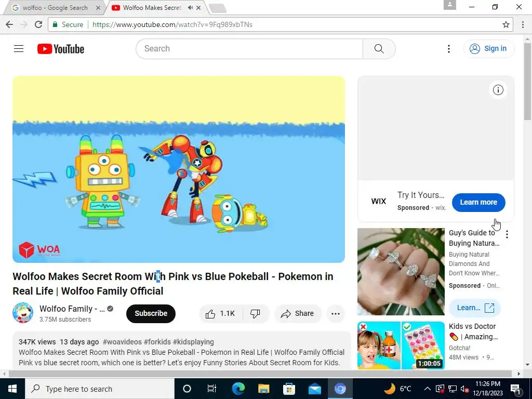This screenshot has height=399, width=532.
Task: Close the Wolfoo YouTube tab
Action: (198, 8)
